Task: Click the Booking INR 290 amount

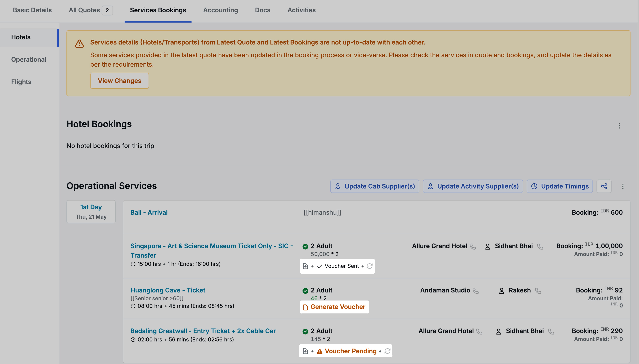Action: coord(597,331)
